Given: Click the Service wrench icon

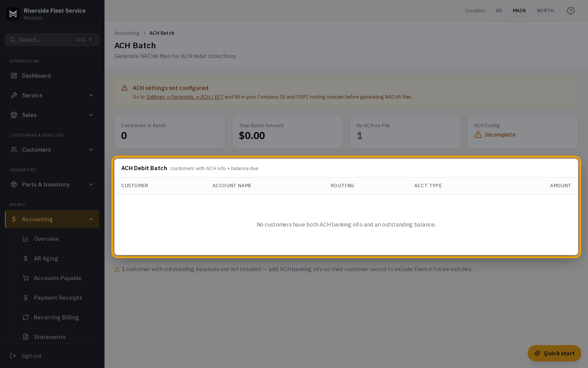Looking at the screenshot, I should (x=14, y=95).
